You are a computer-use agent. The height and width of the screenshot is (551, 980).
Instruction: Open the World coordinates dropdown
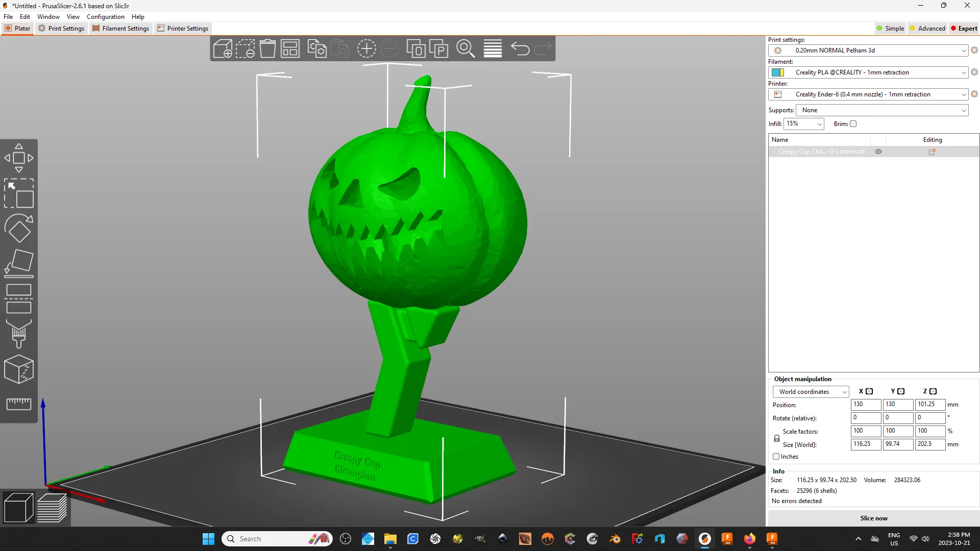click(811, 392)
